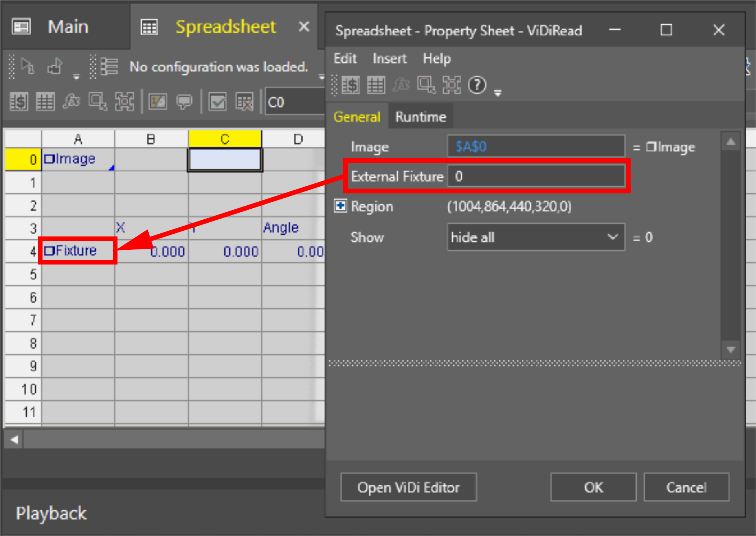Viewport: 756px width, 536px height.
Task: Click the Open ViDi Editor button
Action: [x=408, y=487]
